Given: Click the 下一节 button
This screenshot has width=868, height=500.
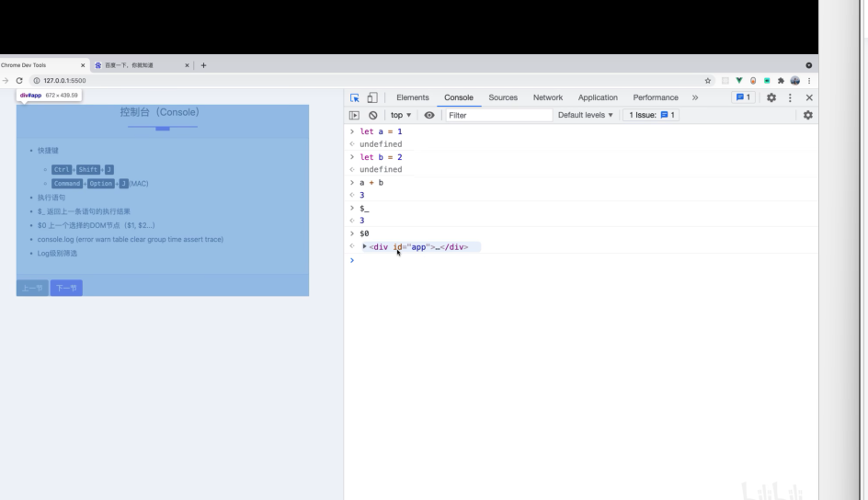Looking at the screenshot, I should [66, 289].
